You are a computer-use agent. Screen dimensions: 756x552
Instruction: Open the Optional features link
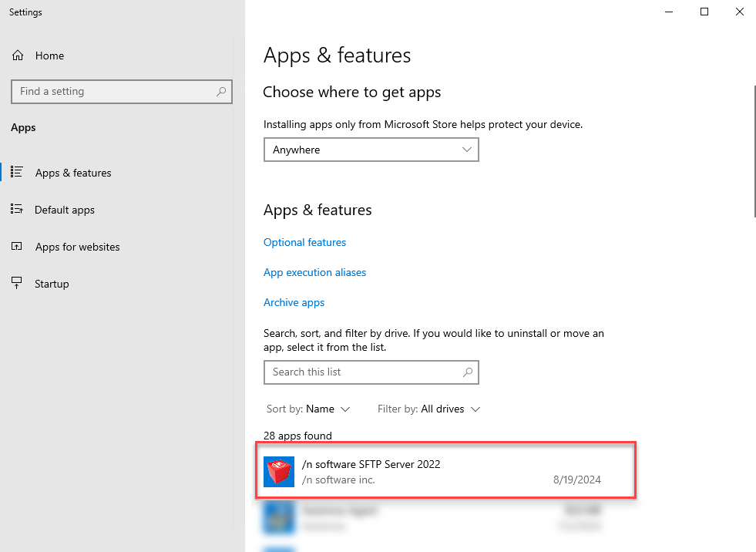point(304,242)
